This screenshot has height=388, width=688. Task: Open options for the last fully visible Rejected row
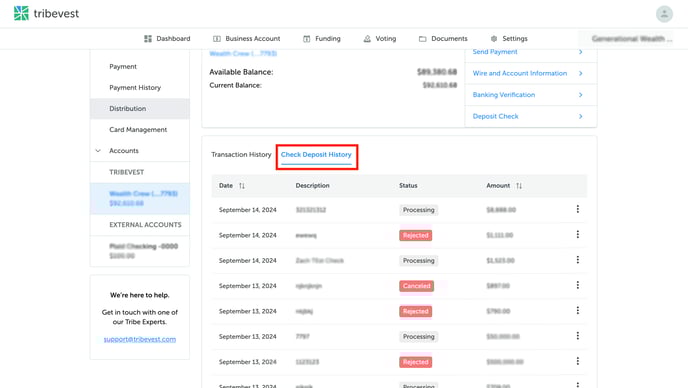coord(577,361)
